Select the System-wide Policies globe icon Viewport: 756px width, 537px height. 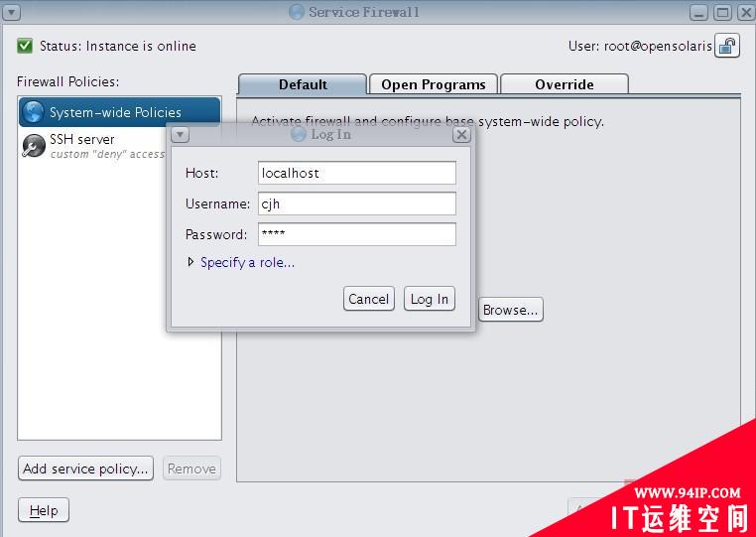point(34,112)
